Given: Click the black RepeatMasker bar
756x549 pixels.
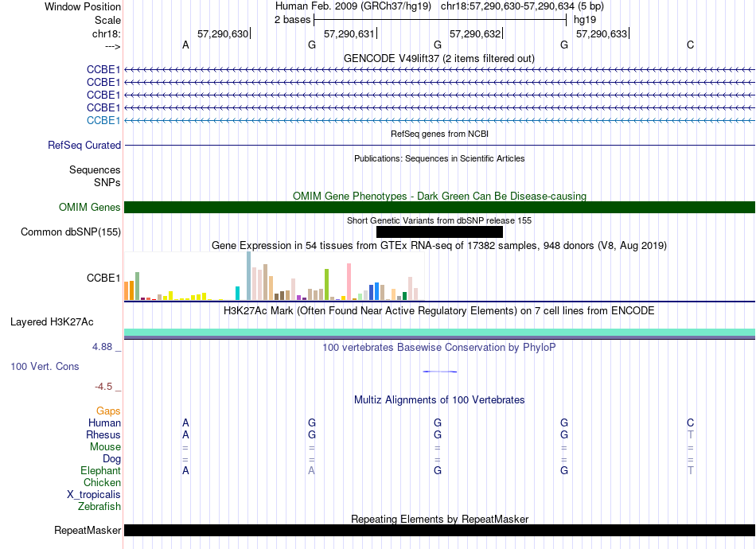Looking at the screenshot, I should click(x=440, y=530).
